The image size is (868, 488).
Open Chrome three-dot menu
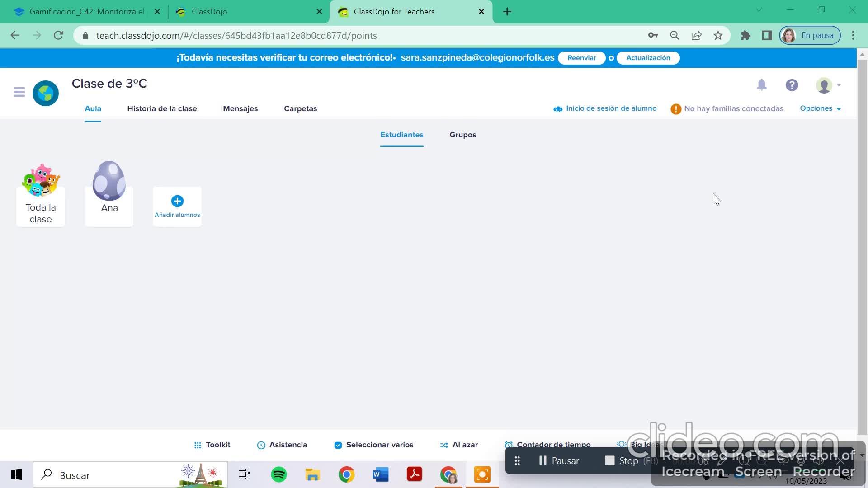[853, 35]
